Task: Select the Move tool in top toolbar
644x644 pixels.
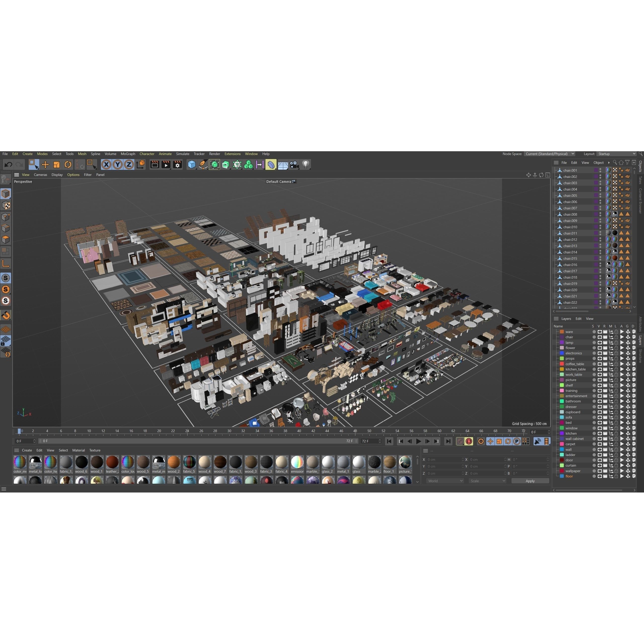Action: point(45,164)
